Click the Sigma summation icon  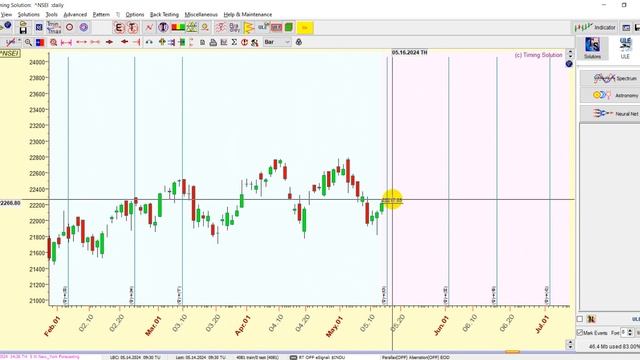234,42
